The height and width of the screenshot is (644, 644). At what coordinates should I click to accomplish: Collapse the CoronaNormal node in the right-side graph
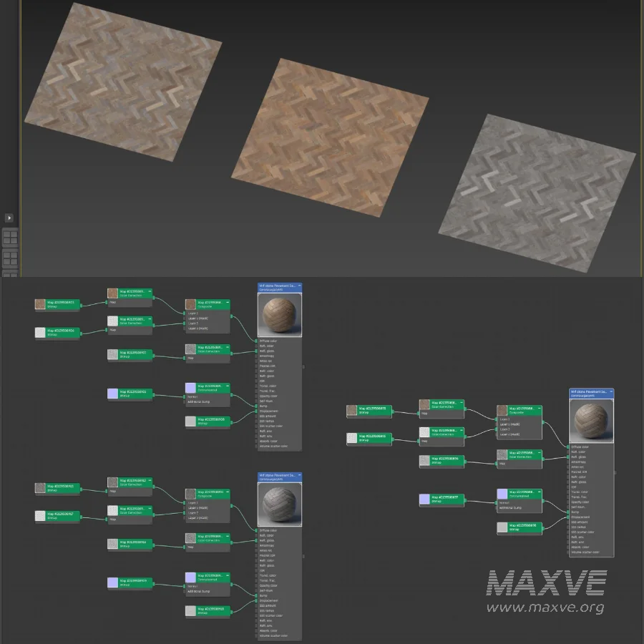tap(539, 492)
